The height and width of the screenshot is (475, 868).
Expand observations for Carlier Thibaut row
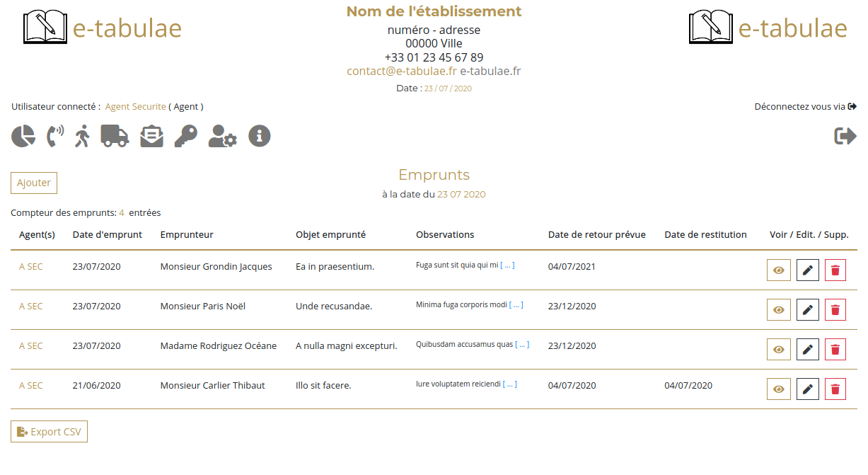509,384
